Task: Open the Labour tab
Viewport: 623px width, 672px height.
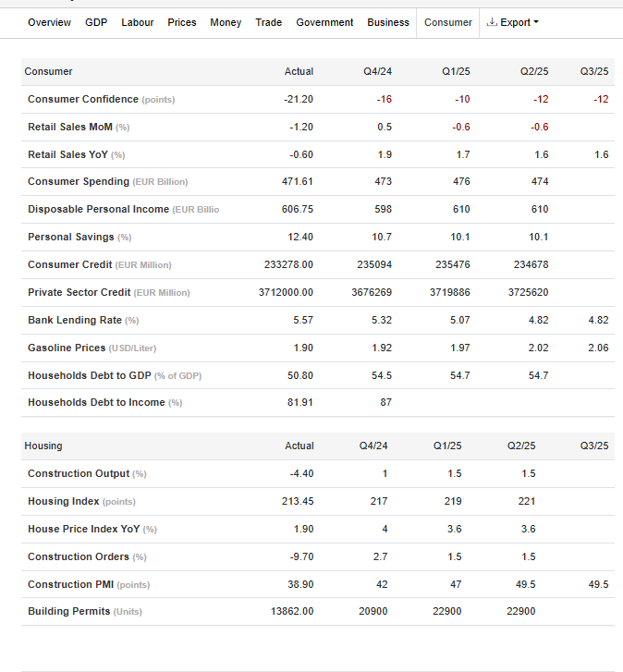Action: [137, 22]
